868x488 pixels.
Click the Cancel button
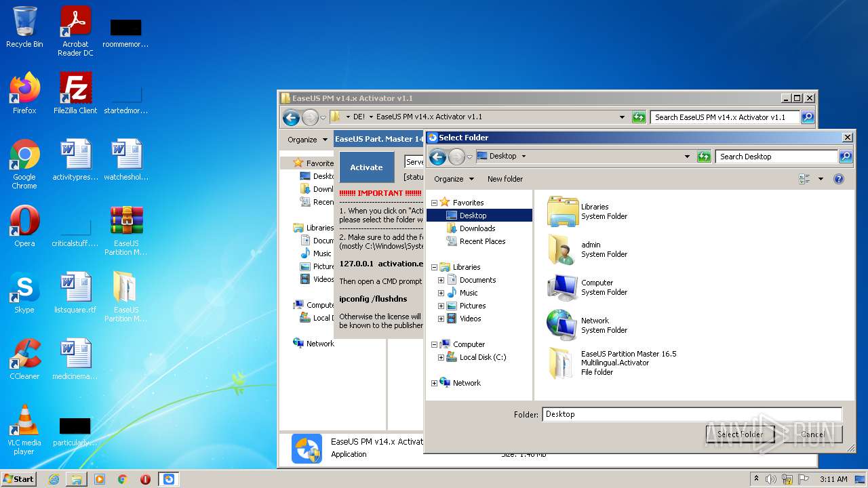812,434
